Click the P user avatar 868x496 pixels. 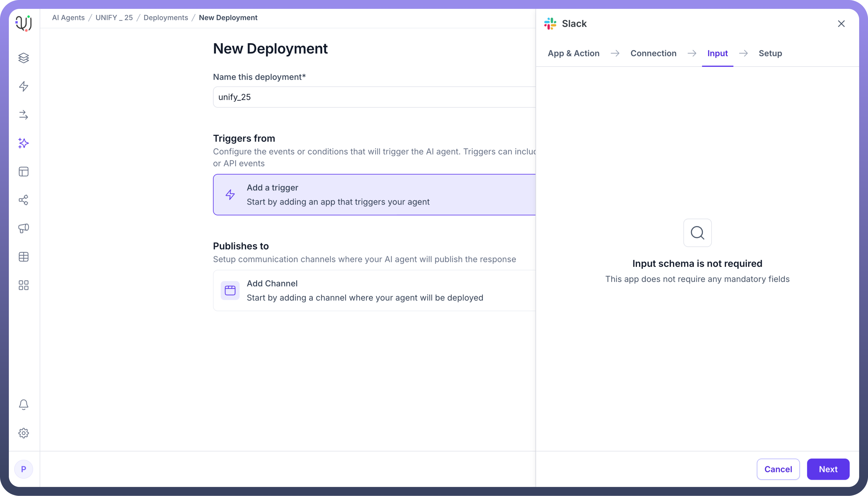pos(23,469)
